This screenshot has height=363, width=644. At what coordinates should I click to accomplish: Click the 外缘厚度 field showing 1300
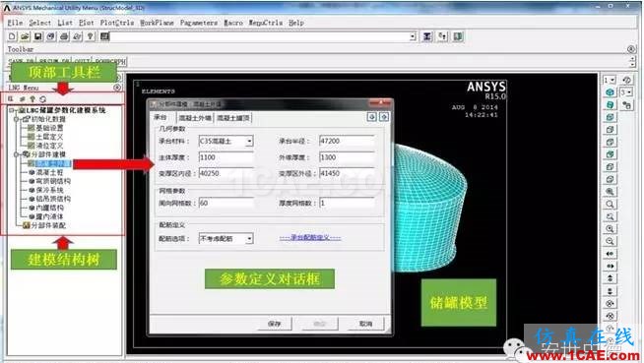point(348,157)
